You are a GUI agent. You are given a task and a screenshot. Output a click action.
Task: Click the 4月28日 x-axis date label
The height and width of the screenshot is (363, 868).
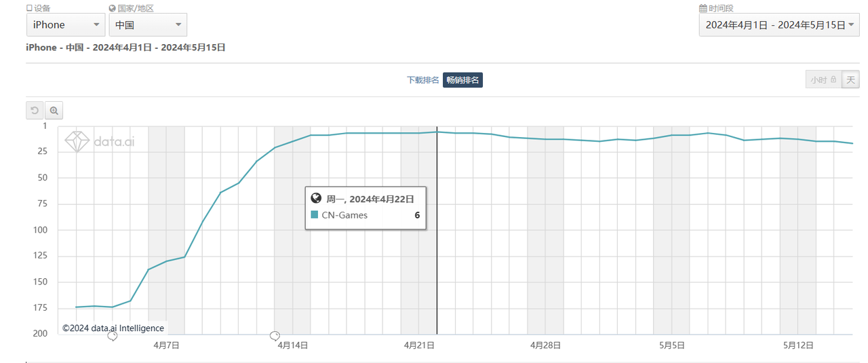coord(545,345)
